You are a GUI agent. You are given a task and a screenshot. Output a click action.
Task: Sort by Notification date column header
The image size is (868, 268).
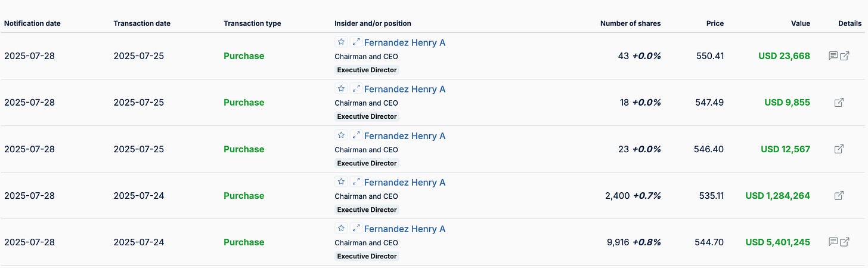(32, 24)
